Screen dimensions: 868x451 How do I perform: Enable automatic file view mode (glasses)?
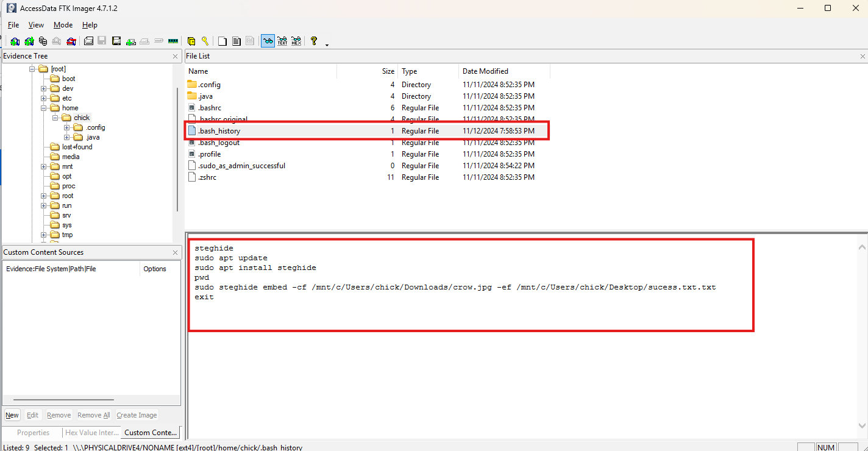pyautogui.click(x=268, y=41)
